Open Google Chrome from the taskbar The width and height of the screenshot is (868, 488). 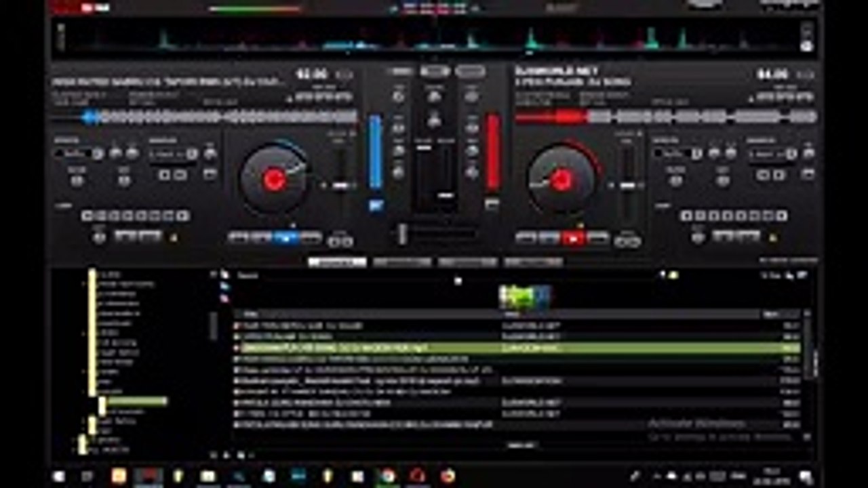(387, 476)
